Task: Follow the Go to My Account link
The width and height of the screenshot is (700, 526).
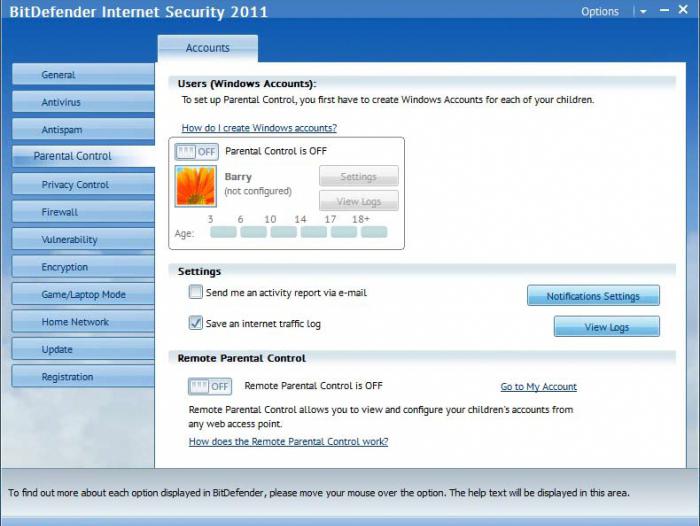Action: 538,387
